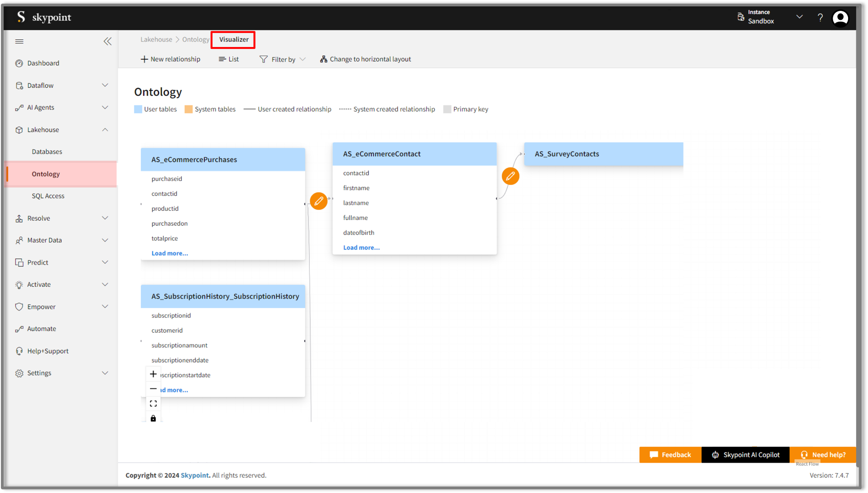
Task: Go to the Databases menu item
Action: coord(47,152)
